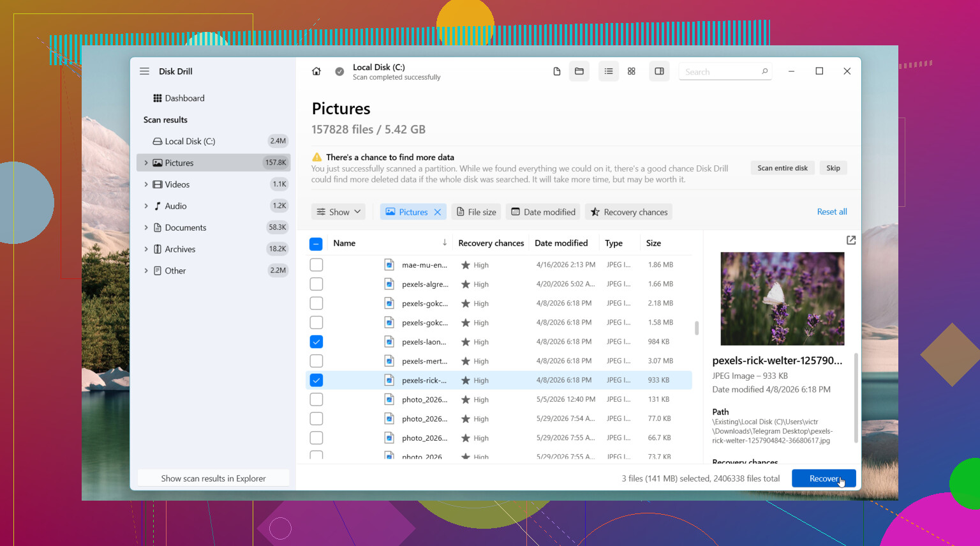The width and height of the screenshot is (980, 546).
Task: Click the file icon of pexels-mert row
Action: click(389, 361)
